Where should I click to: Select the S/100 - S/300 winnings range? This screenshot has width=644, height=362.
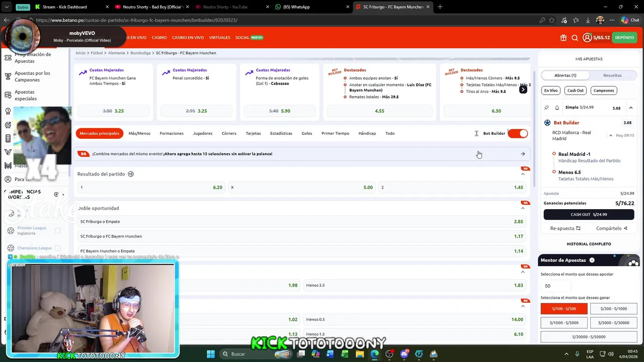tap(563, 309)
